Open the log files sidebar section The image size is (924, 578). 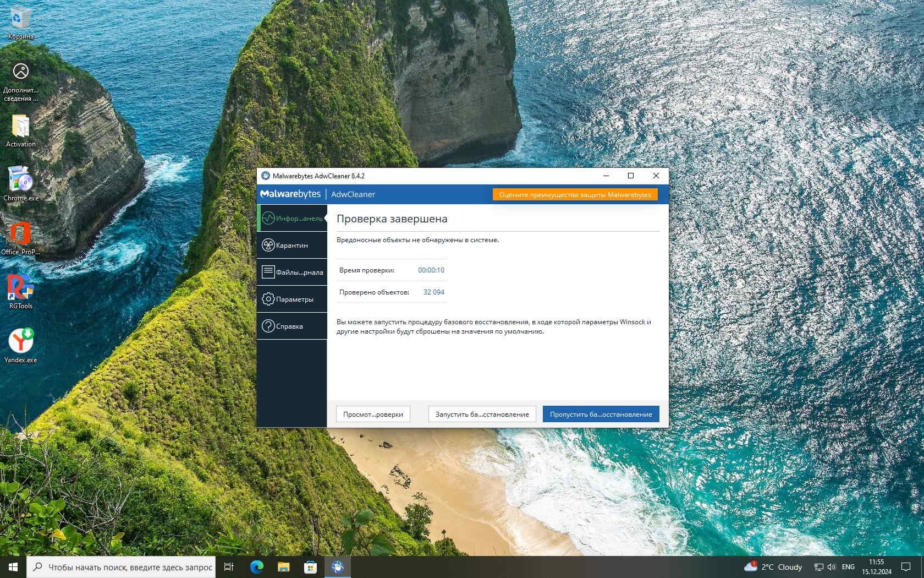(x=292, y=272)
